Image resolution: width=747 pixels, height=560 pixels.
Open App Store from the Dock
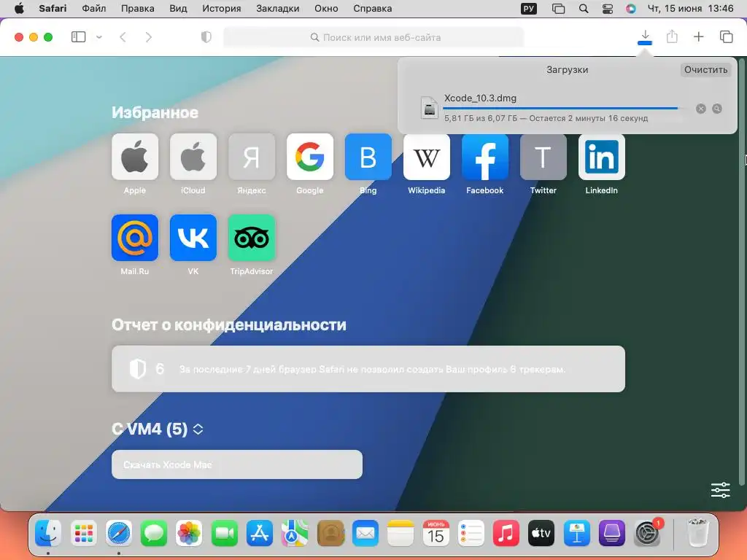[x=260, y=533]
